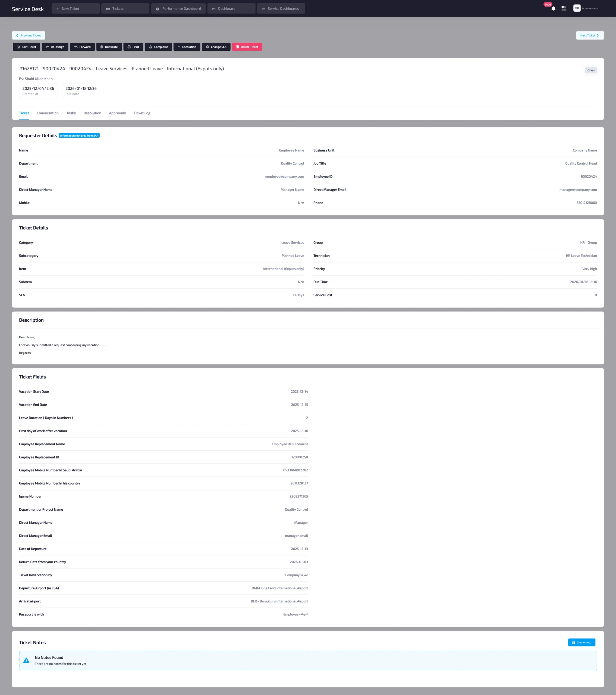Viewport: 616px width, 695px height.
Task: Duplicate this ticket
Action: tap(109, 47)
